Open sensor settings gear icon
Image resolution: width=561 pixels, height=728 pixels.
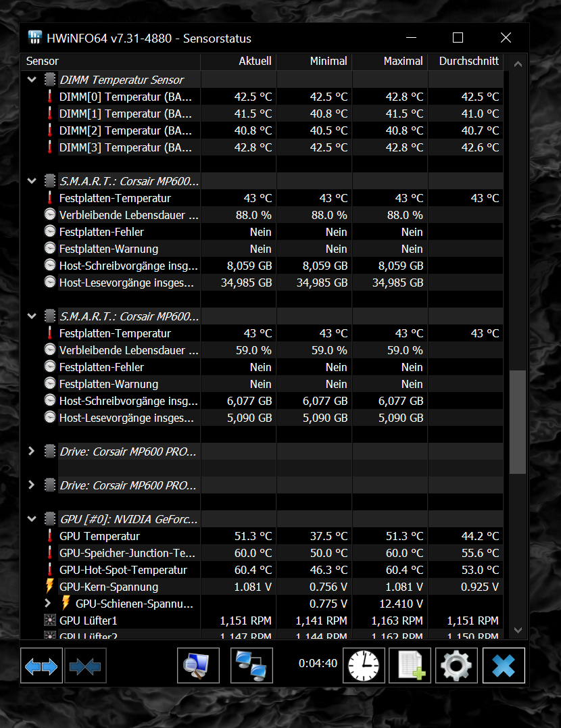coord(456,666)
